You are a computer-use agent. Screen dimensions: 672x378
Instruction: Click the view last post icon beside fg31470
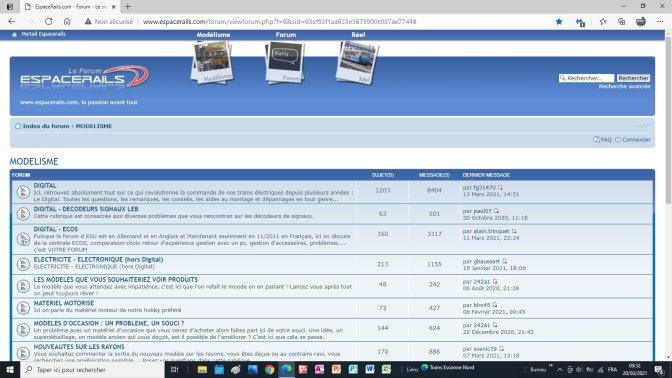click(500, 188)
